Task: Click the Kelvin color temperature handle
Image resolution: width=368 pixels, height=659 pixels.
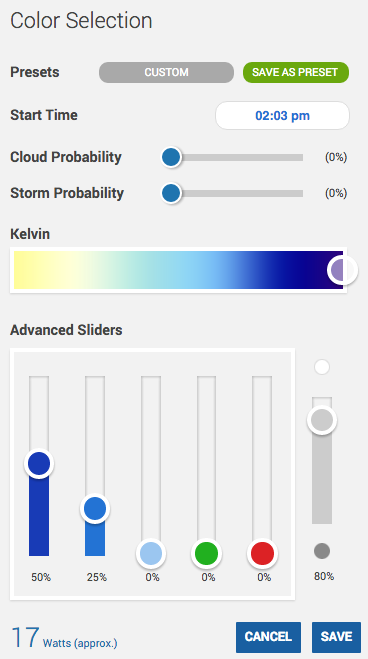Action: pyautogui.click(x=342, y=270)
